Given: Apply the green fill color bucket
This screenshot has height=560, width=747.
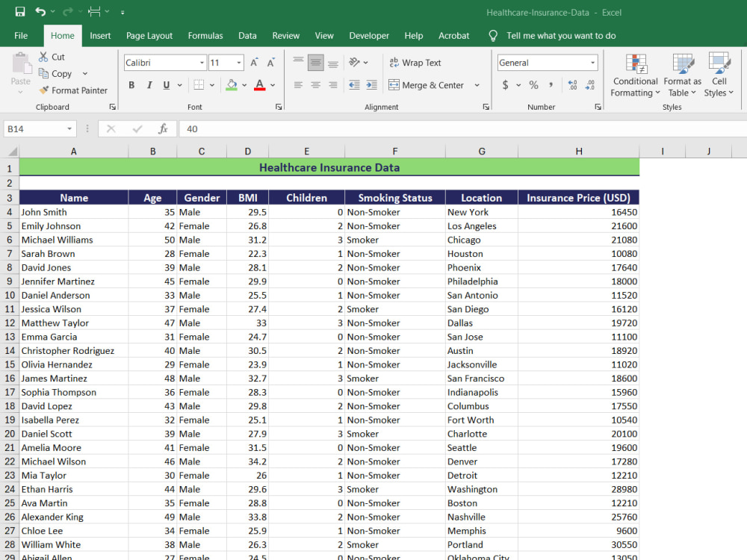Looking at the screenshot, I should 232,85.
